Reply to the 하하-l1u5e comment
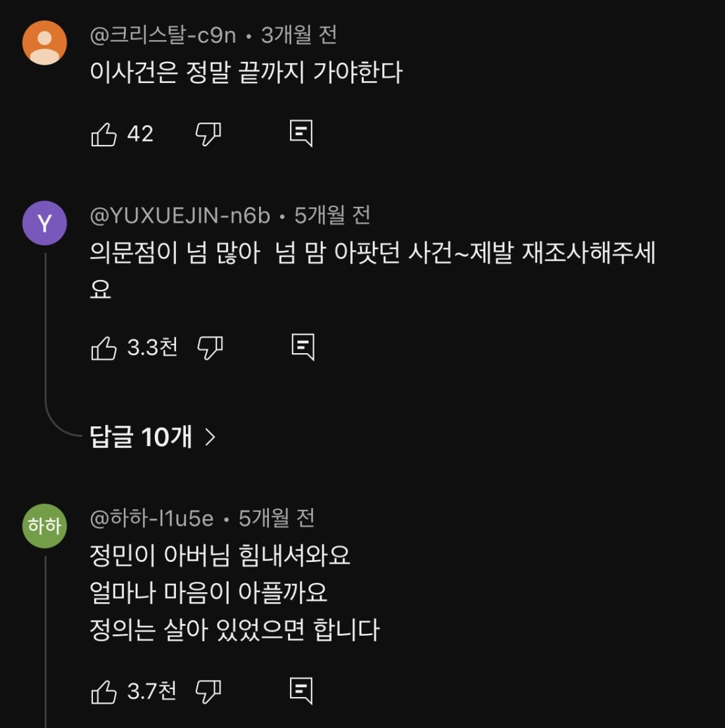Image resolution: width=725 pixels, height=728 pixels. pos(301,691)
